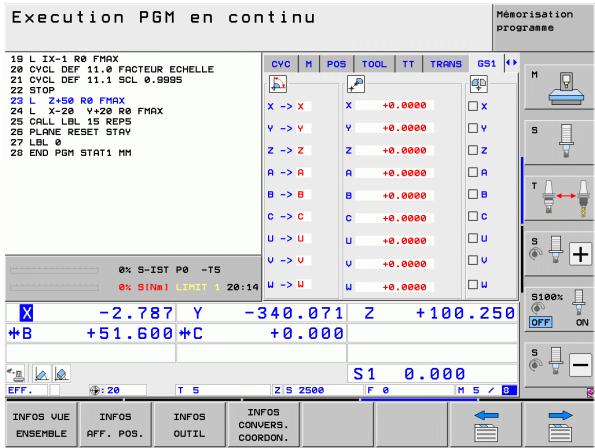
Task: Switch to the TT tab
Action: click(408, 64)
